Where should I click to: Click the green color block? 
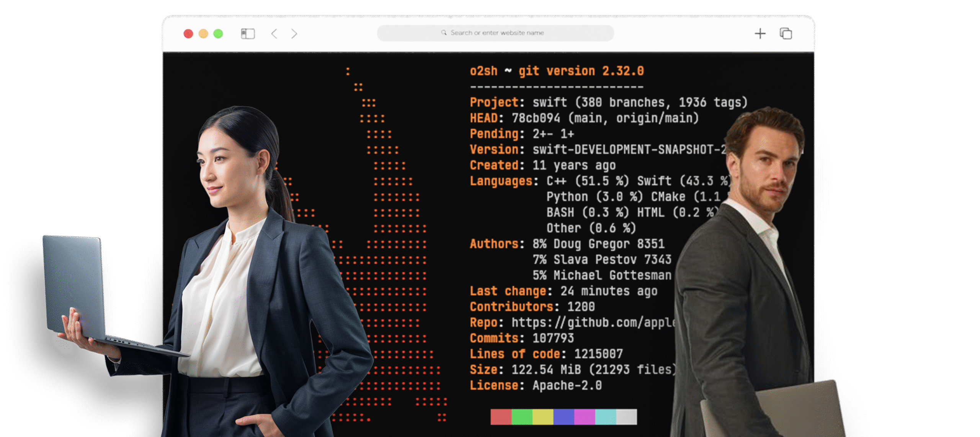(x=522, y=417)
